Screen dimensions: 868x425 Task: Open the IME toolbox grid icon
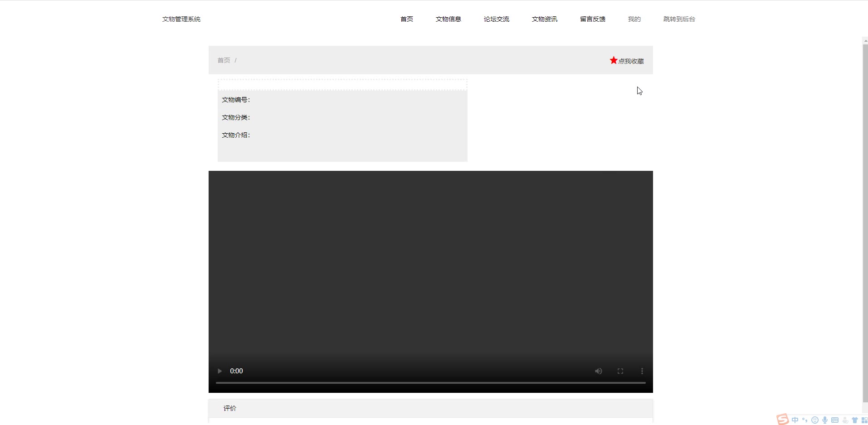pyautogui.click(x=864, y=420)
